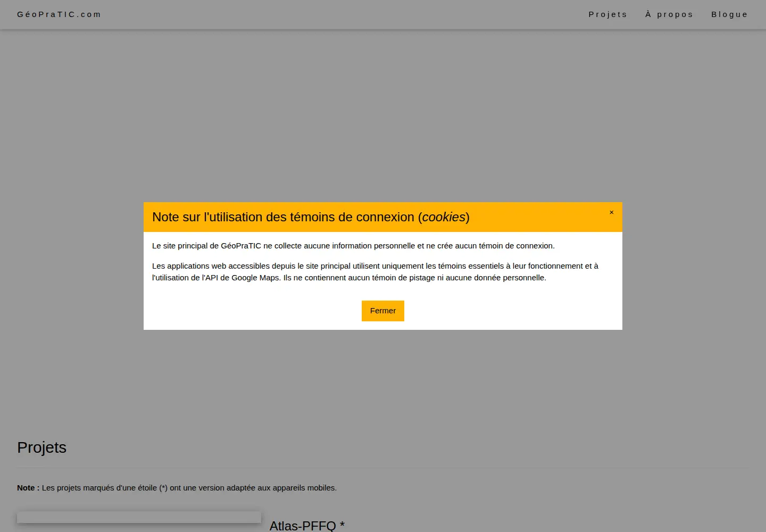Click the sentence starting "Le site principal de GéoPraTIC"
The image size is (766, 532).
(x=353, y=246)
